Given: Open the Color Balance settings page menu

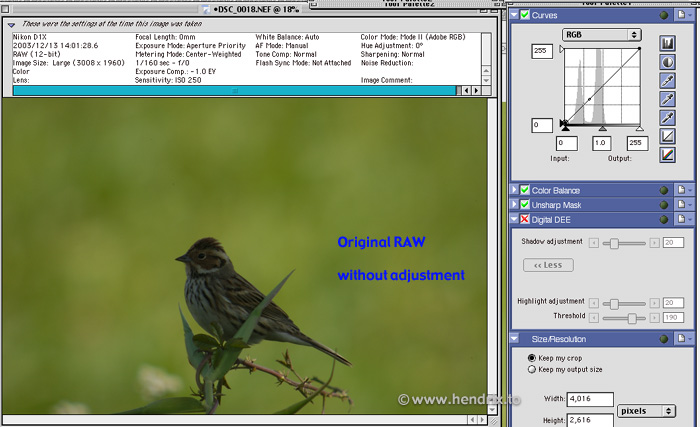Looking at the screenshot, I should coord(684,190).
